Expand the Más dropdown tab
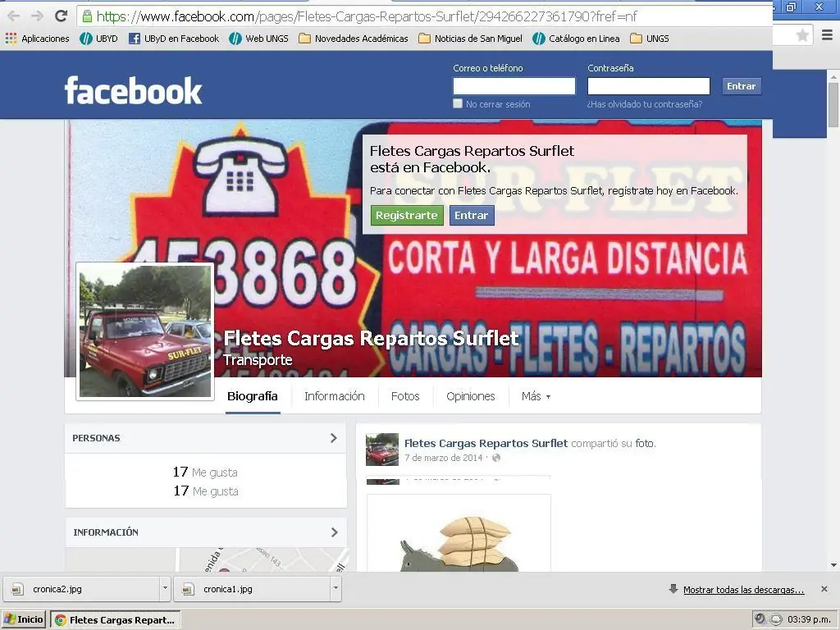The height and width of the screenshot is (630, 840). pos(536,396)
